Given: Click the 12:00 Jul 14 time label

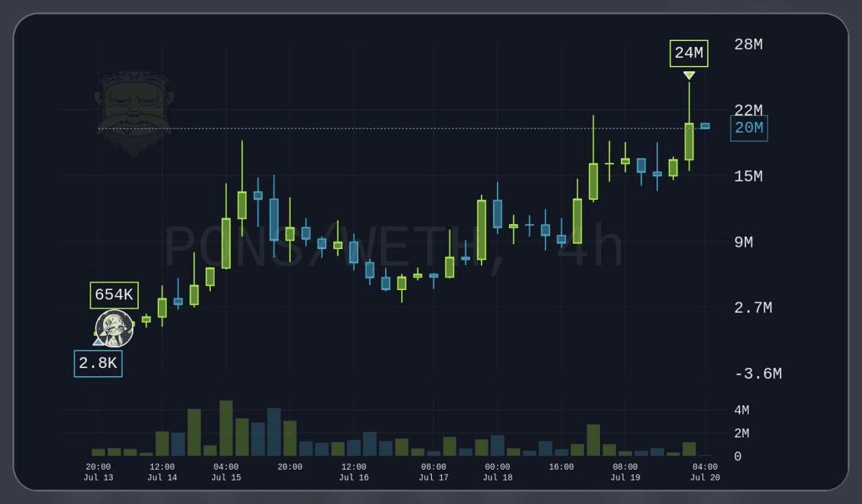Looking at the screenshot, I should point(162,472).
